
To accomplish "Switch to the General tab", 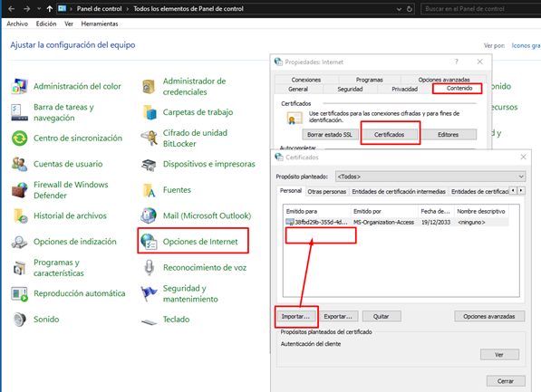I will pyautogui.click(x=298, y=89).
